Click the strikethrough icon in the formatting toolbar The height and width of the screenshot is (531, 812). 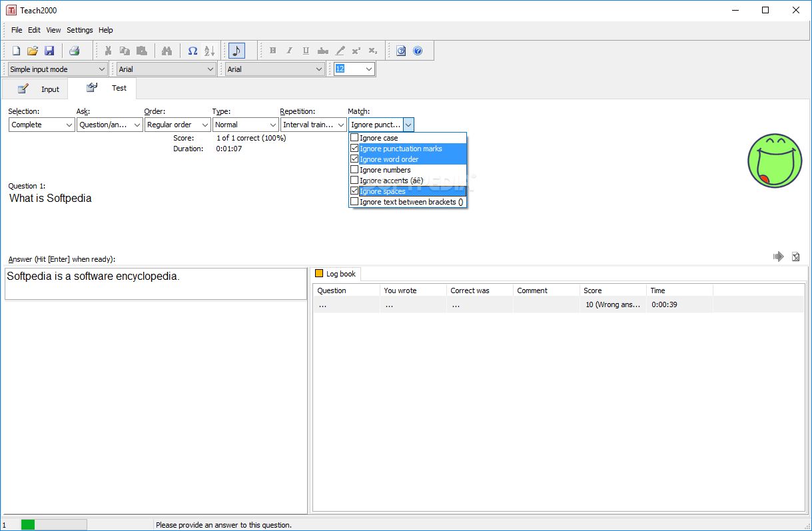click(x=323, y=51)
